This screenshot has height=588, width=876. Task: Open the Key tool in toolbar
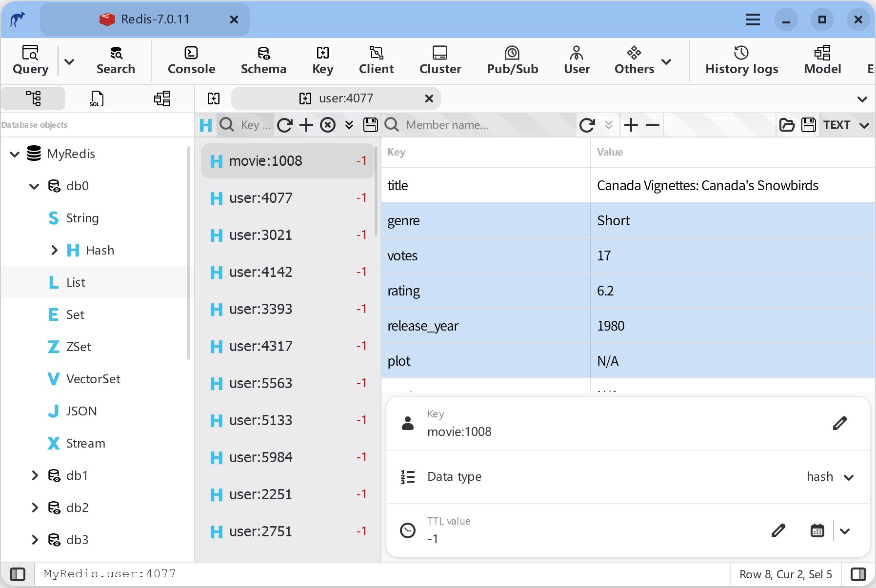(322, 60)
